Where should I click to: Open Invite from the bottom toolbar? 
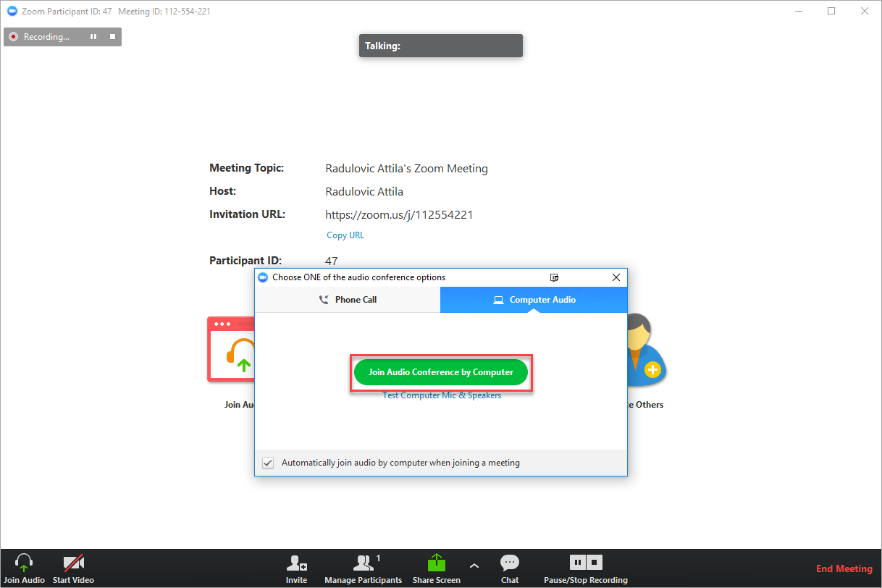(x=296, y=568)
